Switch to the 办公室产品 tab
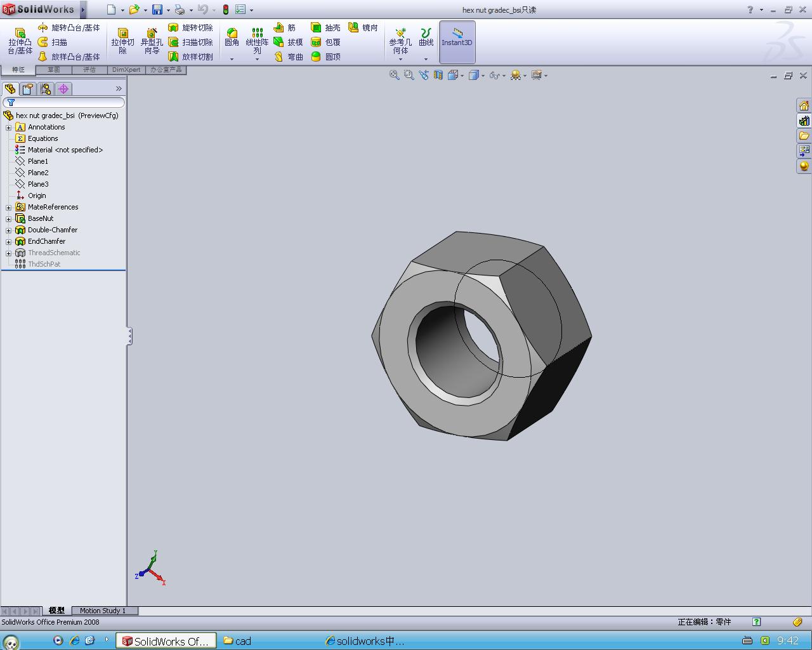The image size is (812, 650). pyautogui.click(x=166, y=70)
